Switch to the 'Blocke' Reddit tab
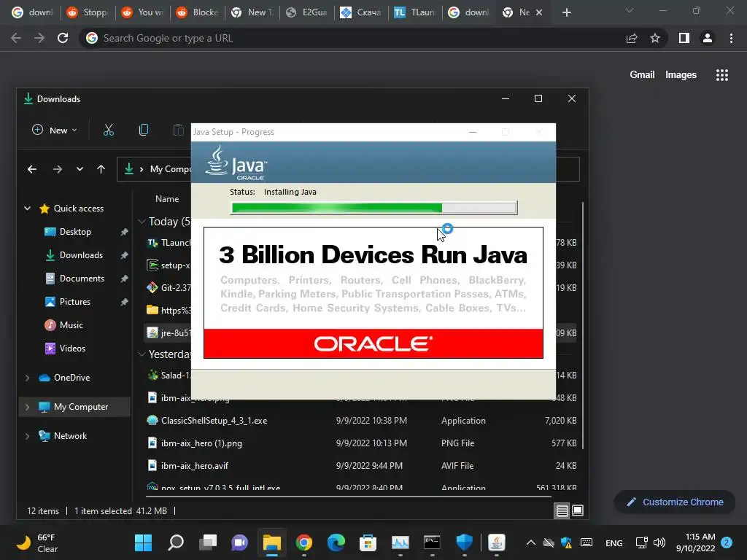 click(x=198, y=12)
